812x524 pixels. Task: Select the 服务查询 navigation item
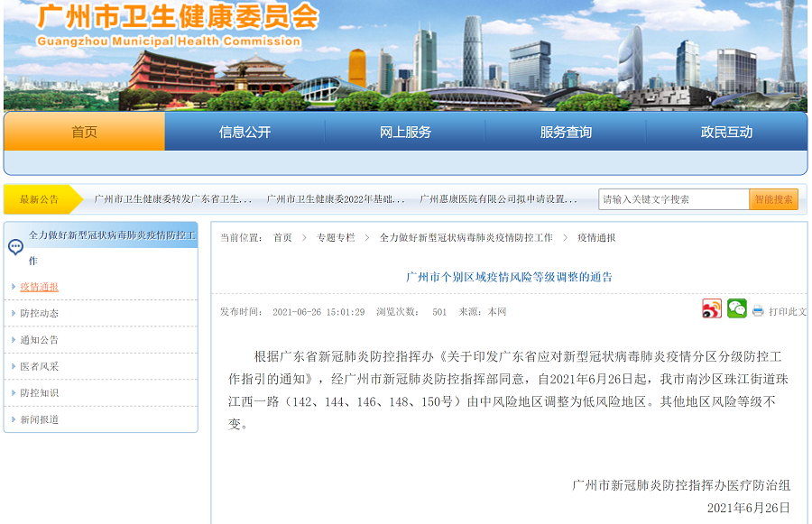(x=566, y=132)
